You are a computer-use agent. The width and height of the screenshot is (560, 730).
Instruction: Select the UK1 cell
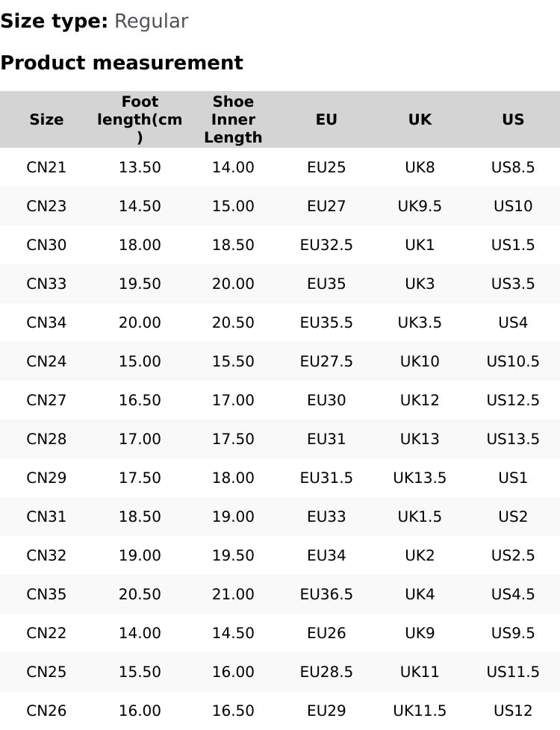click(420, 245)
